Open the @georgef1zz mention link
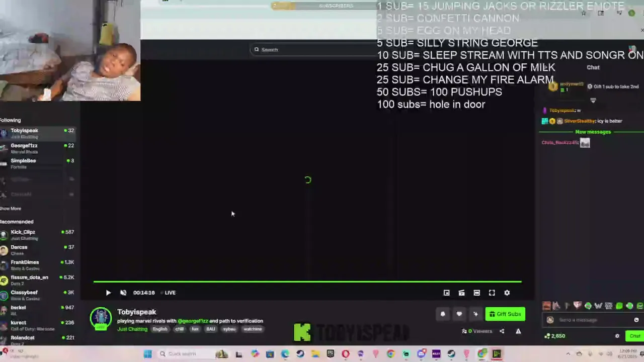 [193, 321]
